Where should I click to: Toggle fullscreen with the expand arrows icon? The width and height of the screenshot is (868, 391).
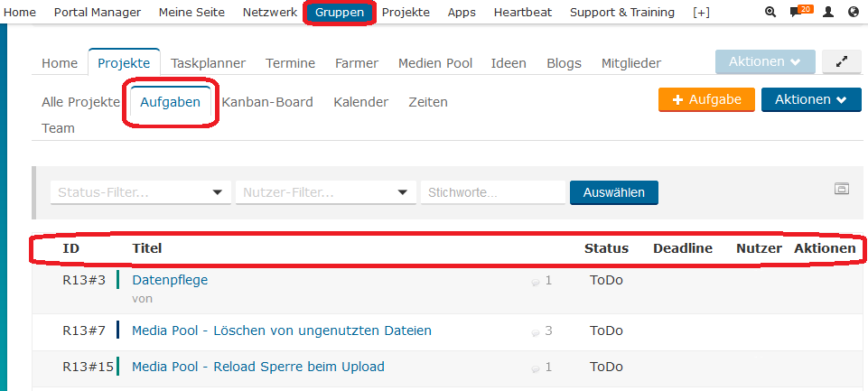(x=842, y=62)
